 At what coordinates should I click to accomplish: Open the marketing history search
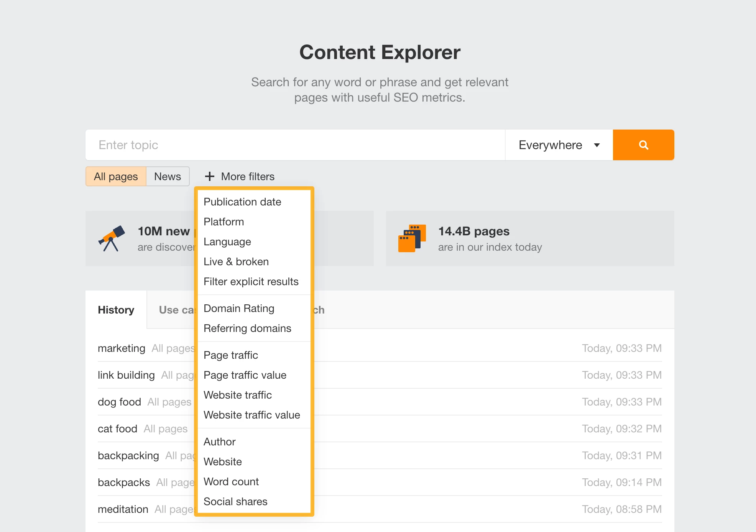122,348
